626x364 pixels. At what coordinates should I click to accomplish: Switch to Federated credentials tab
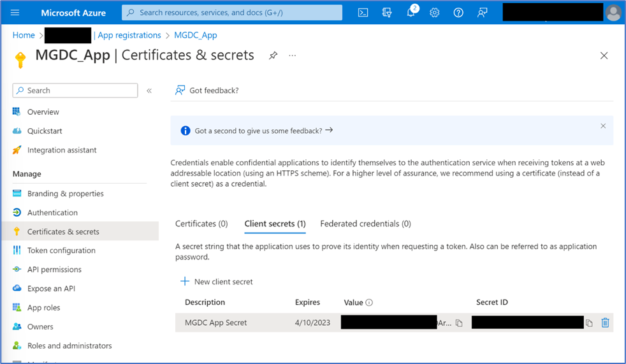pyautogui.click(x=365, y=224)
